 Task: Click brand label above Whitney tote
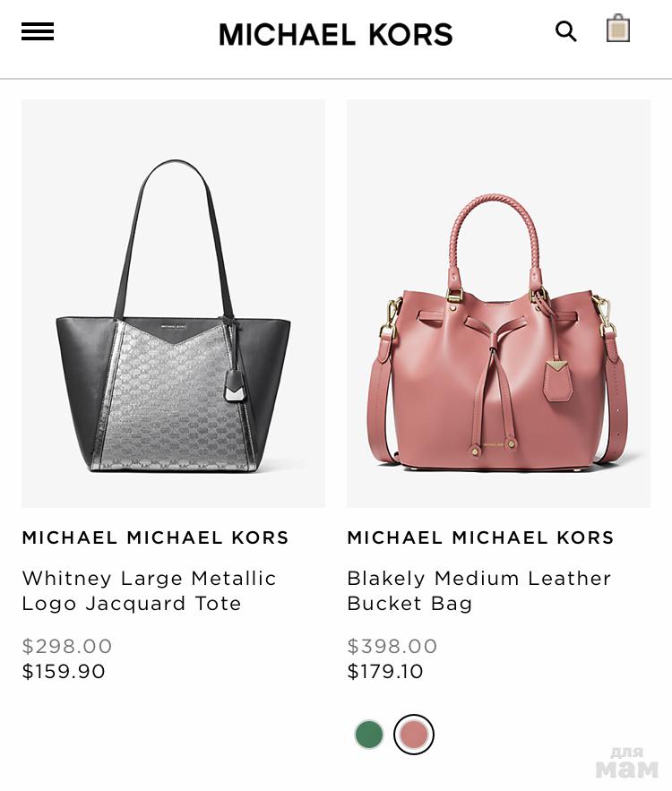[155, 537]
